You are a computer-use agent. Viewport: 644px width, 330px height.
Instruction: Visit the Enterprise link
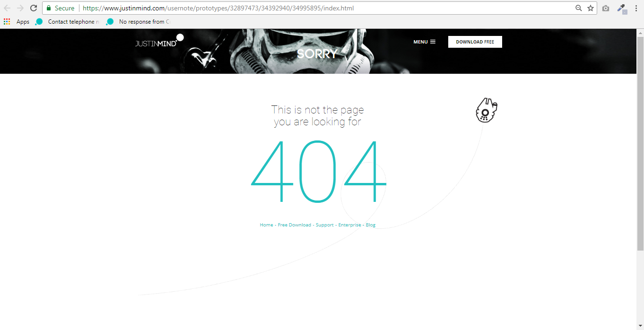349,225
